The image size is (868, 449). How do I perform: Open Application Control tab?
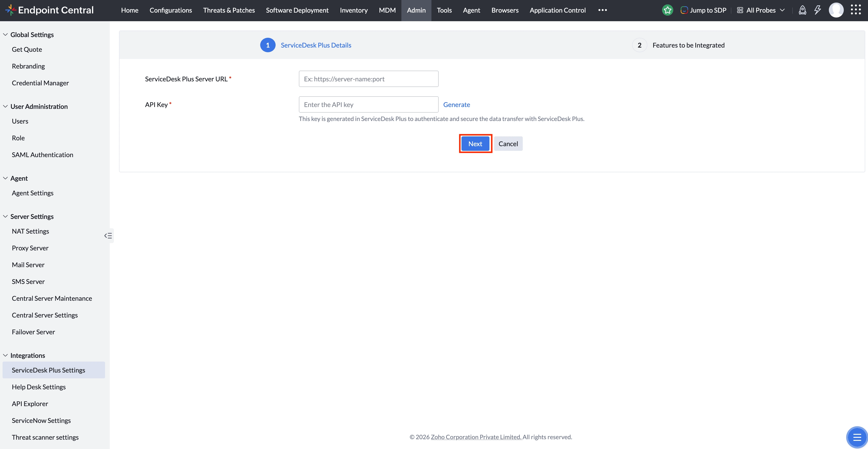[x=558, y=10]
